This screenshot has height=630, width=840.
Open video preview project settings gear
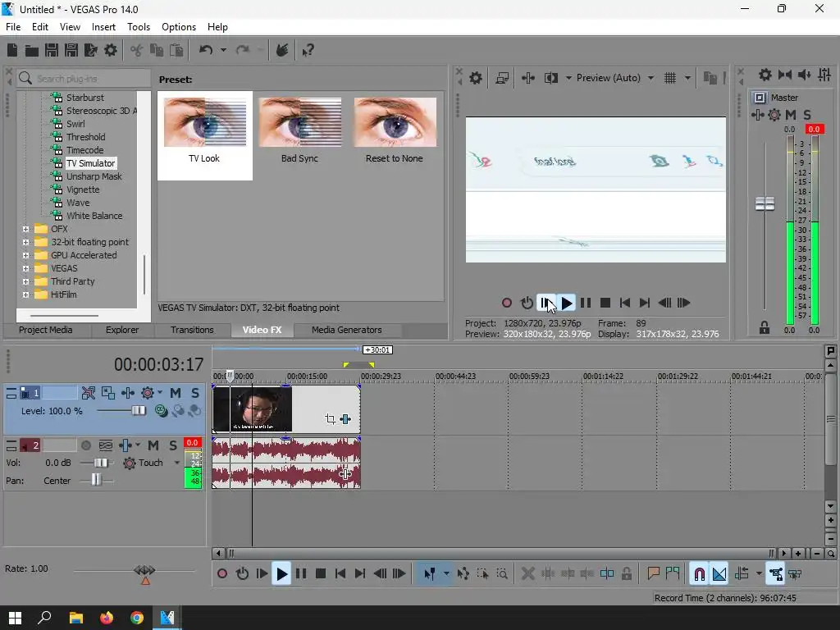(x=476, y=78)
